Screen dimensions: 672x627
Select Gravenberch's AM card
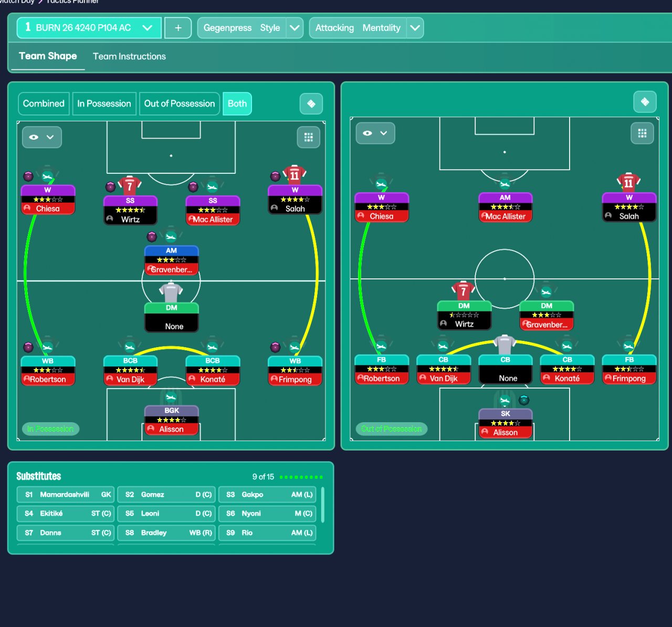(171, 260)
